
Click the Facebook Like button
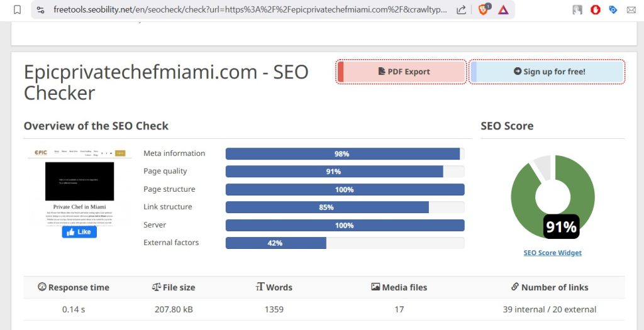(x=79, y=232)
